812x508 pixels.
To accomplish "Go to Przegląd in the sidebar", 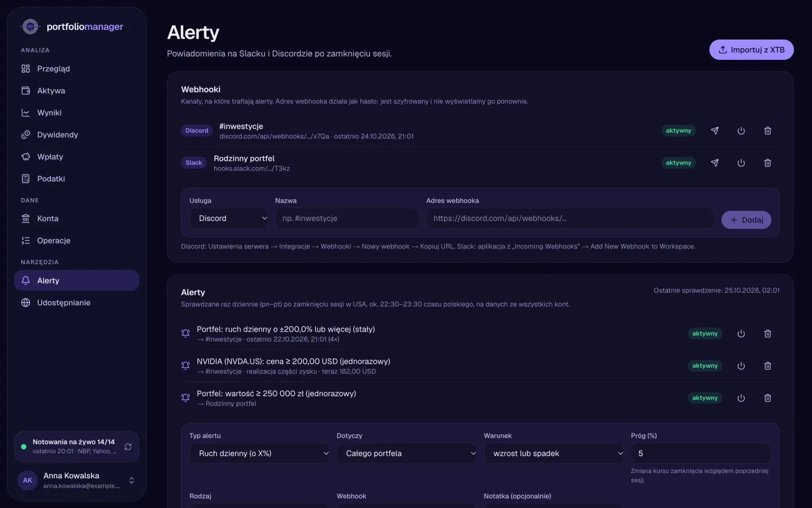I will pos(77,69).
